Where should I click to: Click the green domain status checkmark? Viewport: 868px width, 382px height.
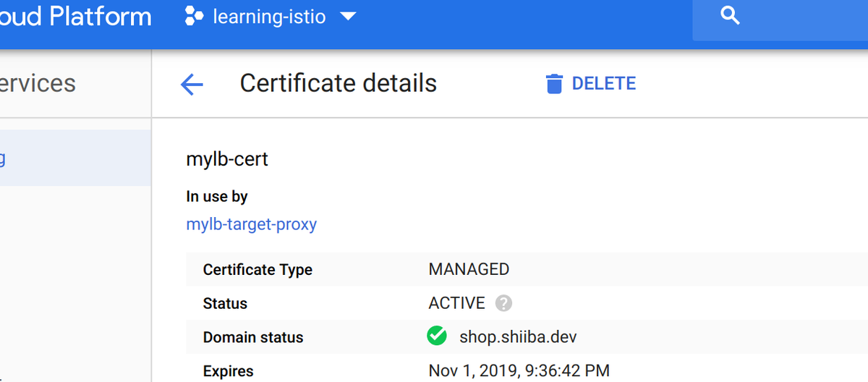[x=437, y=336]
